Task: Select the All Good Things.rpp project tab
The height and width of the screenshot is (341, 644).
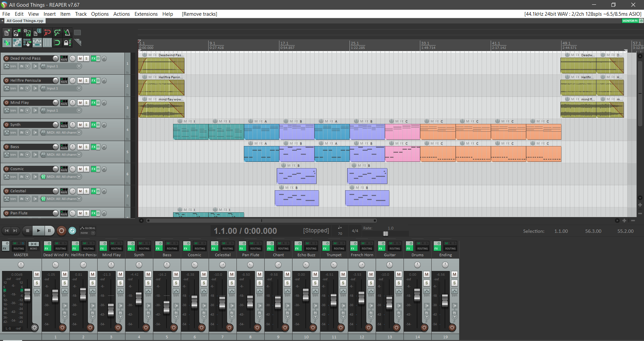Action: [x=25, y=21]
